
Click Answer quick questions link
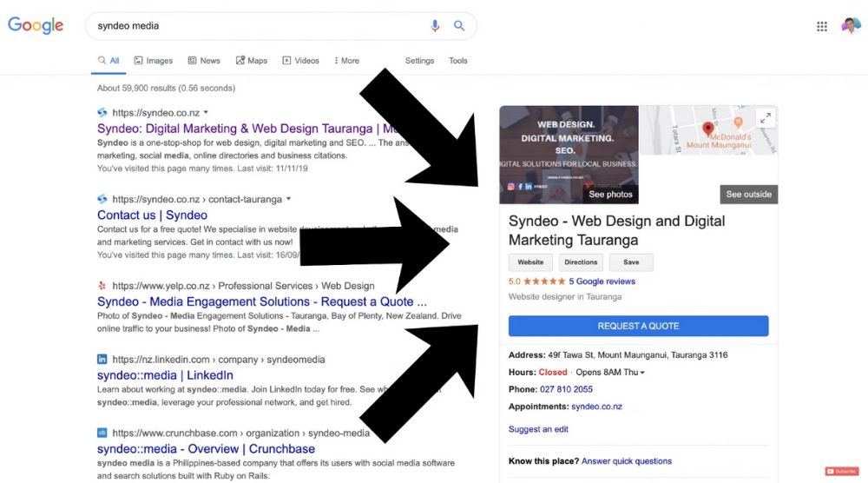click(627, 460)
